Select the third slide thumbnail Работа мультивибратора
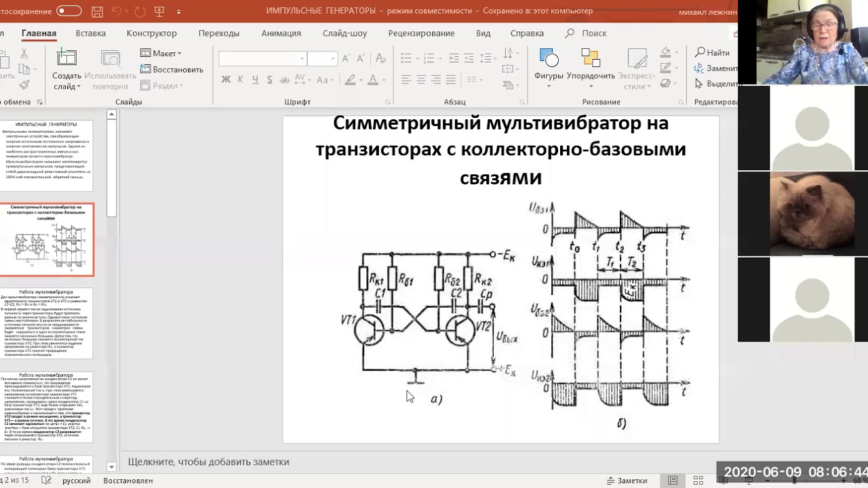 [x=47, y=323]
